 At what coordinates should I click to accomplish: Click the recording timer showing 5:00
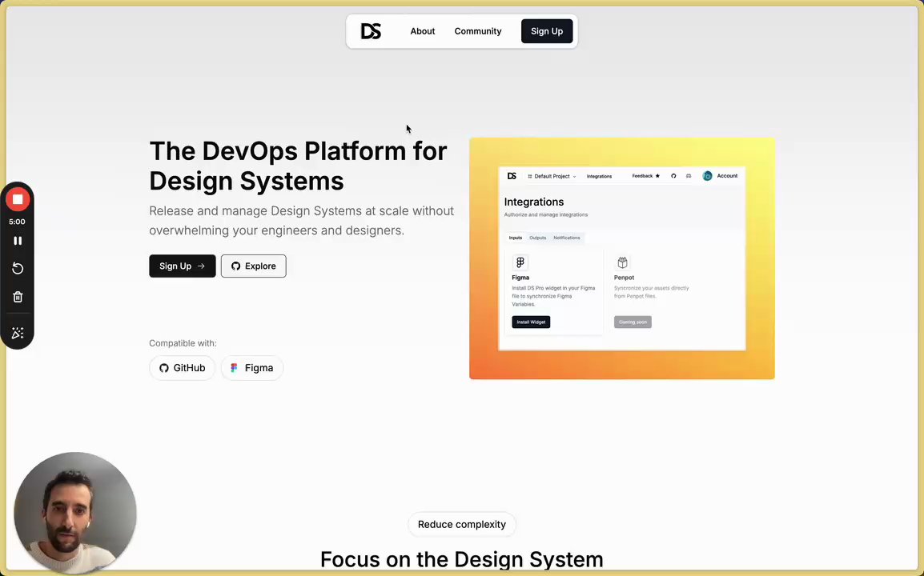[17, 222]
